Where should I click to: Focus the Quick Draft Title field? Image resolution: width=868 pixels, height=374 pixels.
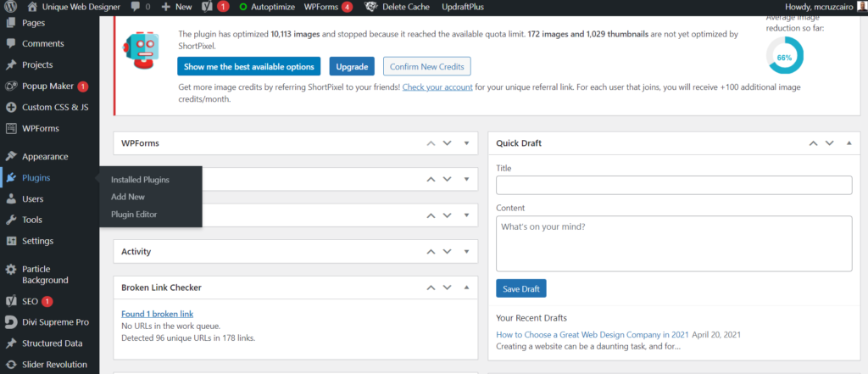click(x=674, y=186)
